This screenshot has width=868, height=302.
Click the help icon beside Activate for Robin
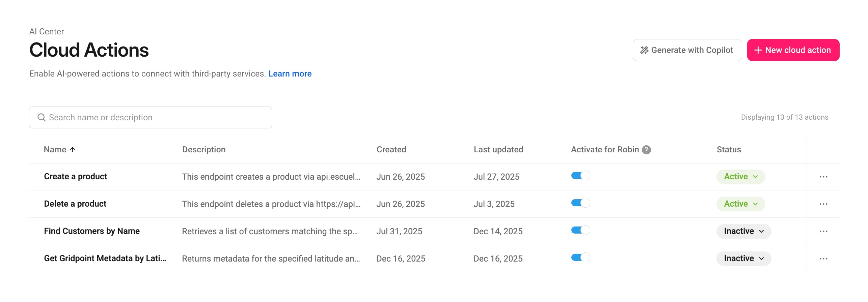[x=646, y=150]
